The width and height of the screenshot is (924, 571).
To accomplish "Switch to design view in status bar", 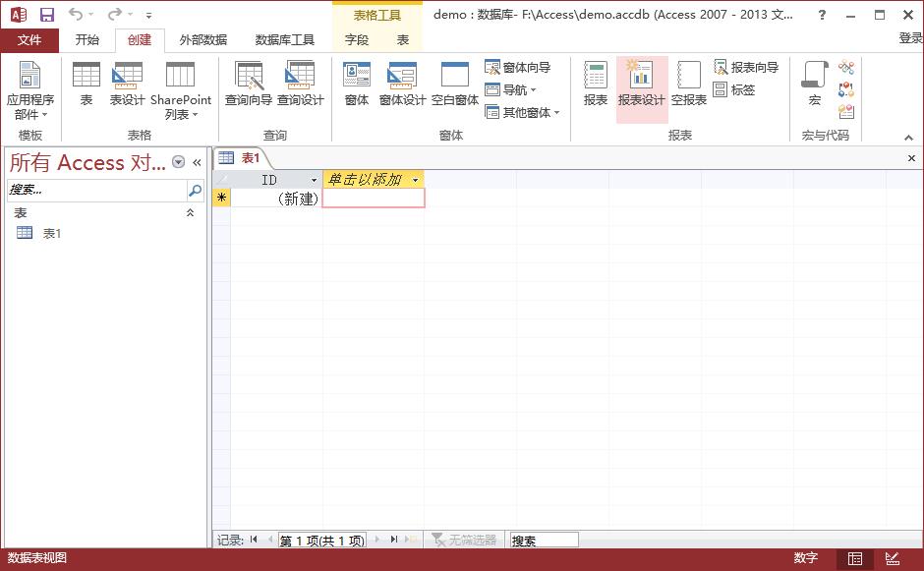I will point(892,558).
